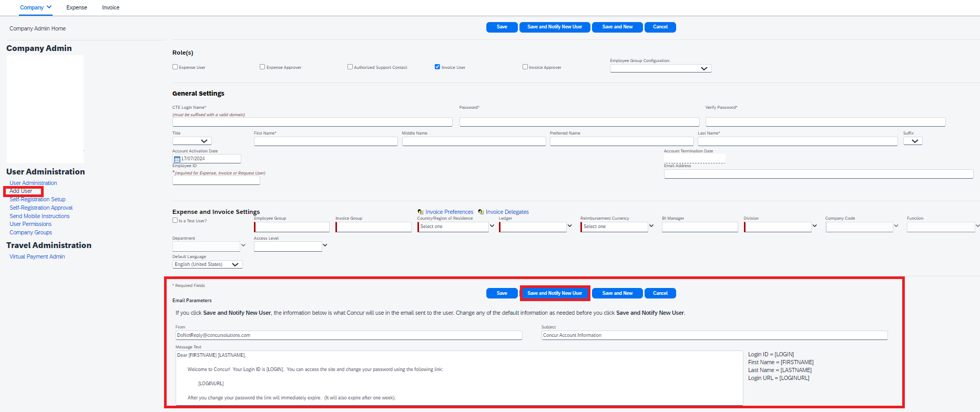980x412 pixels.
Task: Open Send Mobile Instructions link
Action: pos(39,216)
